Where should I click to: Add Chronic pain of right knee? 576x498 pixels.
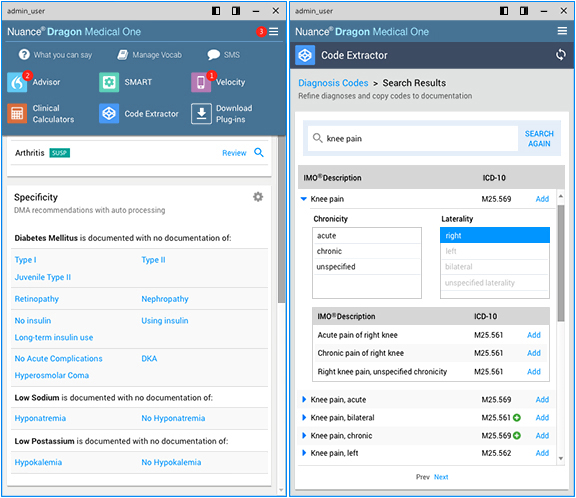[x=534, y=353]
